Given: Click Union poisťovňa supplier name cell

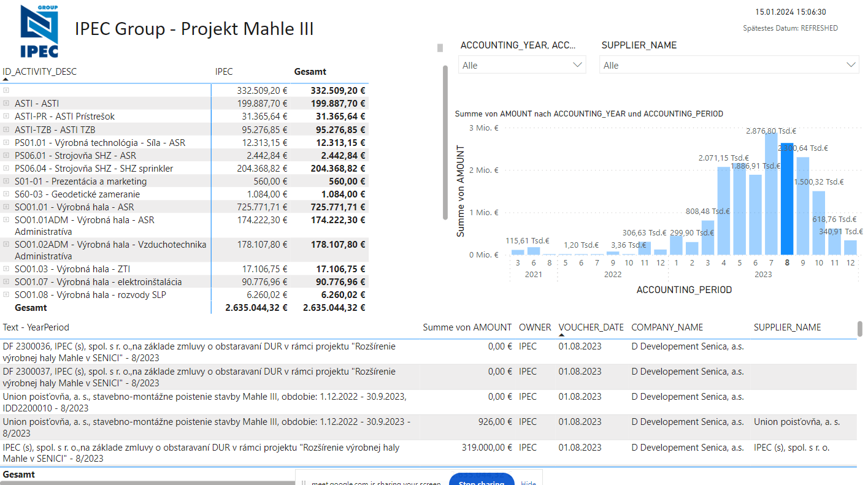Looking at the screenshot, I should tap(797, 422).
